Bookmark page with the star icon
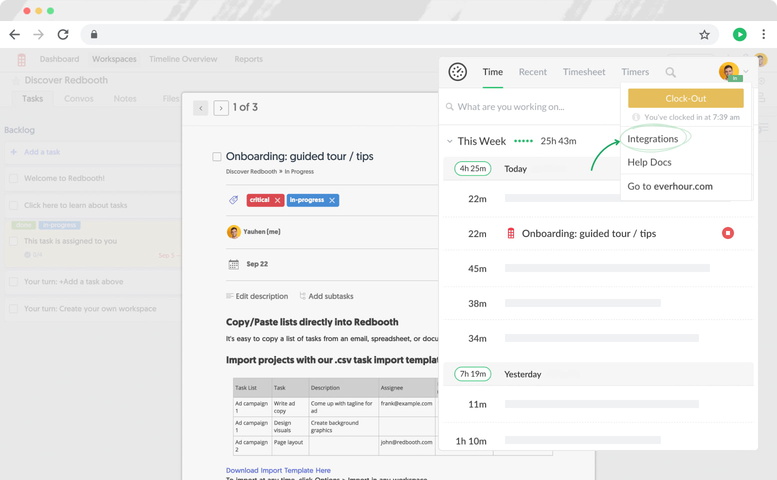This screenshot has width=777, height=480. tap(704, 35)
